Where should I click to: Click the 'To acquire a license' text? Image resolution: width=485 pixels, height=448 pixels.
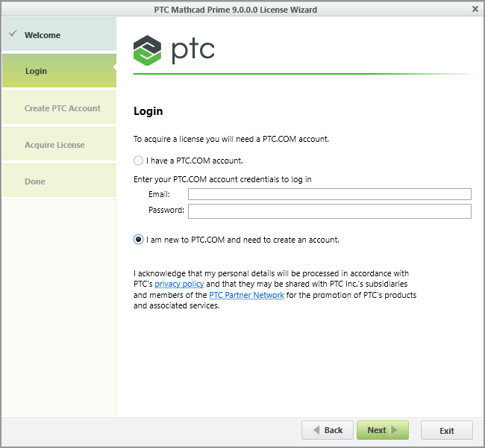(231, 139)
